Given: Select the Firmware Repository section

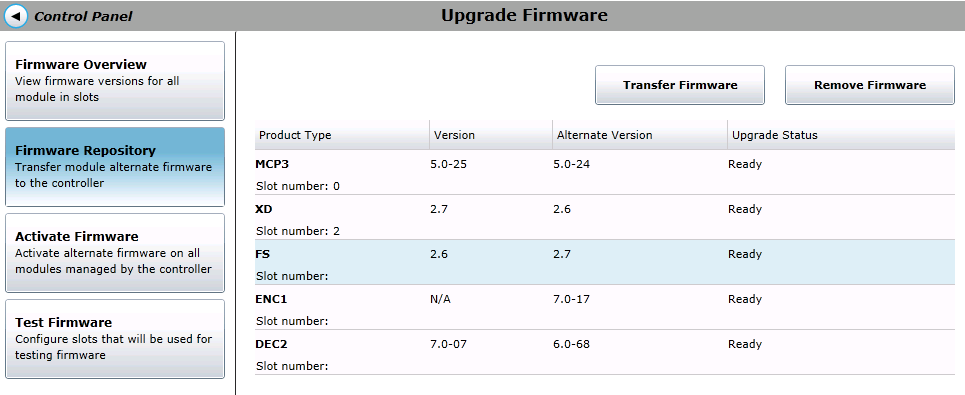Looking at the screenshot, I should click(115, 167).
